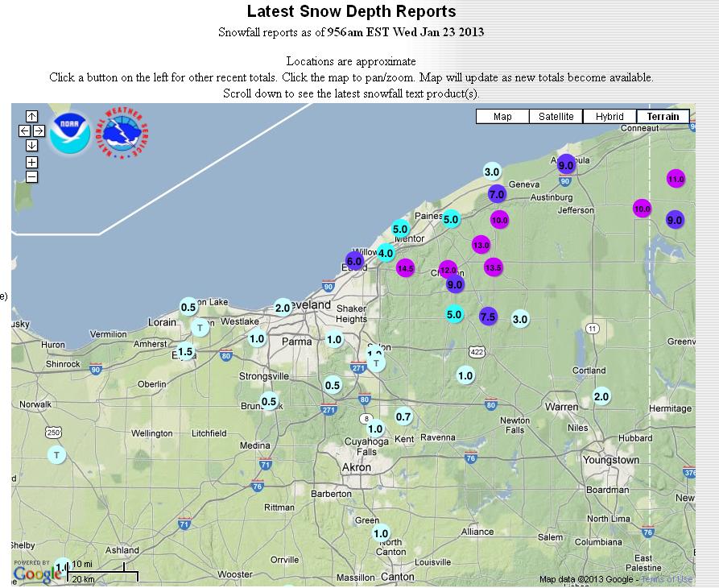This screenshot has height=588, width=719.
Task: Zoom the map in with plus button
Action: pyautogui.click(x=32, y=163)
